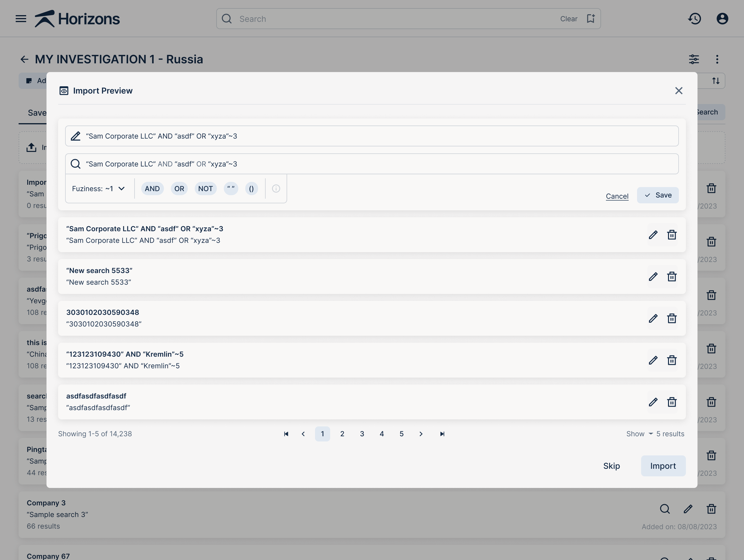Viewport: 744px width, 560px height.
Task: Click the Cancel link
Action: pos(617,196)
